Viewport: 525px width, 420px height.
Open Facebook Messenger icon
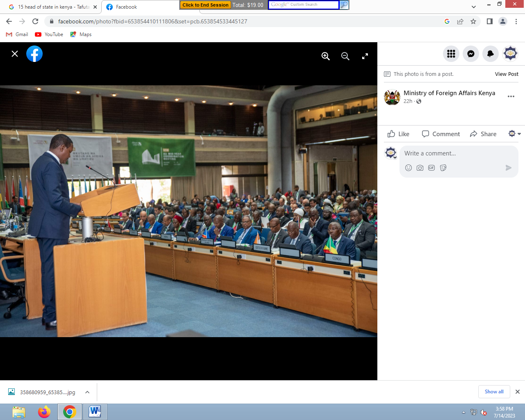(471, 54)
